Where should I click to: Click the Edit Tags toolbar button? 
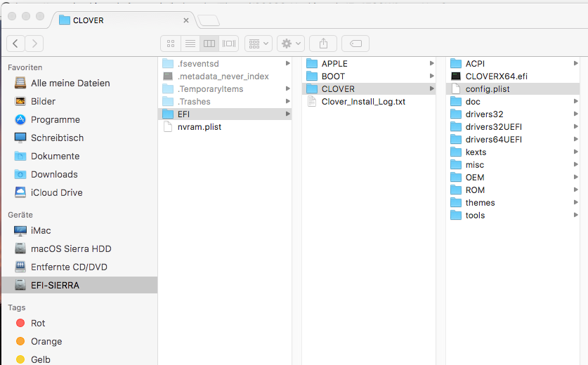(355, 44)
